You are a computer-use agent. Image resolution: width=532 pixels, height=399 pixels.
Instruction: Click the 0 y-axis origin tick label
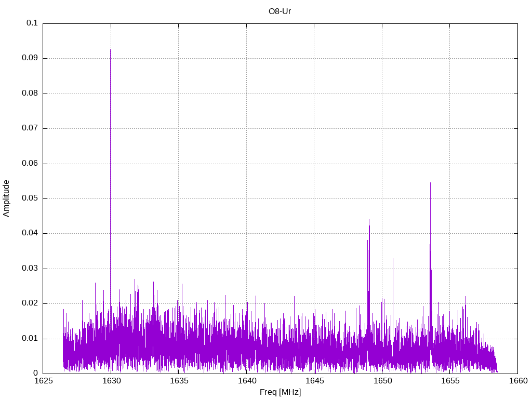35,374
